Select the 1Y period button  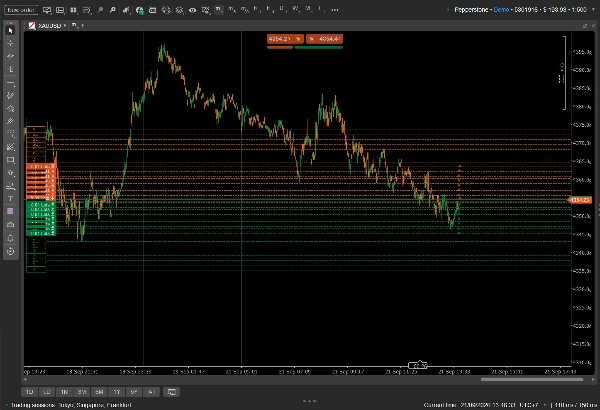(x=117, y=392)
